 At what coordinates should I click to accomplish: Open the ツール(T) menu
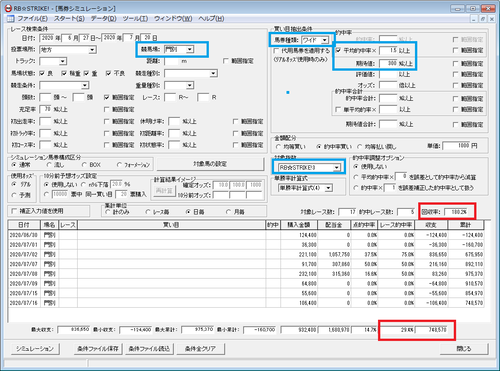[135, 18]
